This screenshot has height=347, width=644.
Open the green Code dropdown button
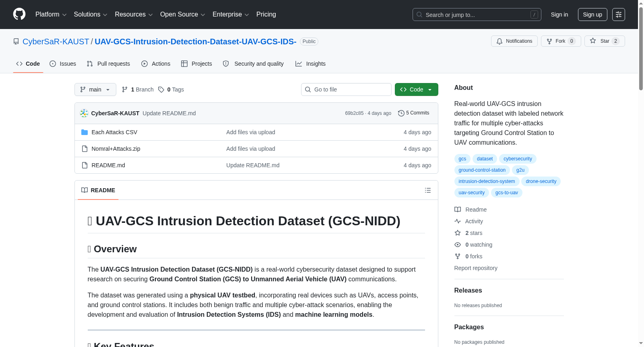417,89
